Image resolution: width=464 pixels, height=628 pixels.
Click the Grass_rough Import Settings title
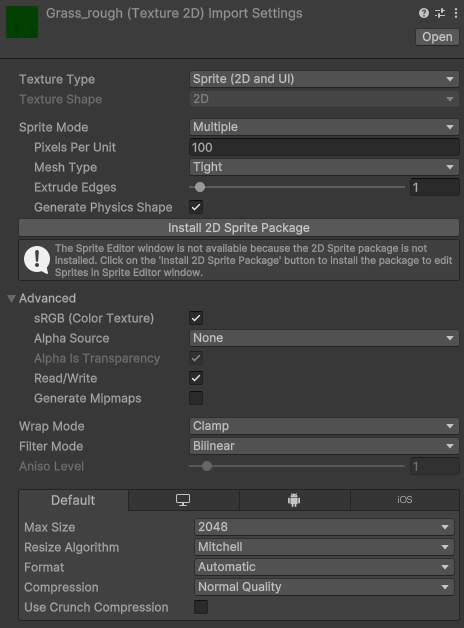(x=174, y=13)
